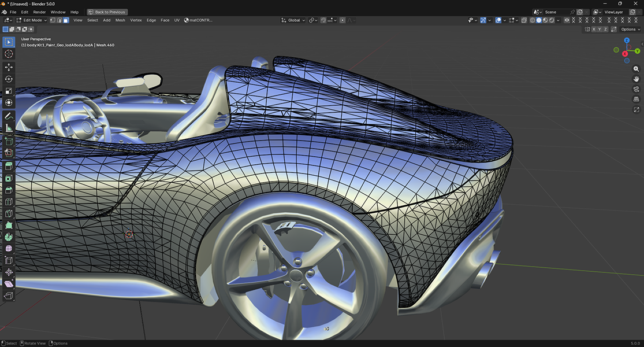Select the Knife tool

pos(9,213)
